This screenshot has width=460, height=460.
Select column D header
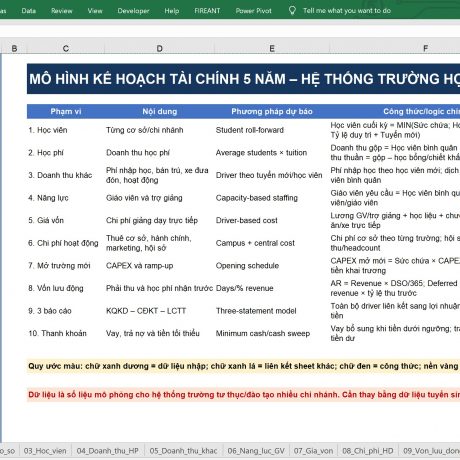[160, 48]
